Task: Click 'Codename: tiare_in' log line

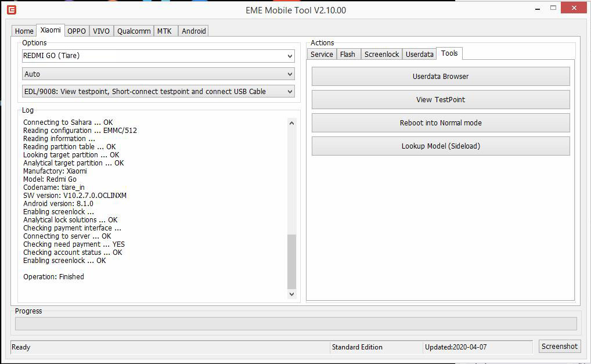Action: tap(54, 188)
